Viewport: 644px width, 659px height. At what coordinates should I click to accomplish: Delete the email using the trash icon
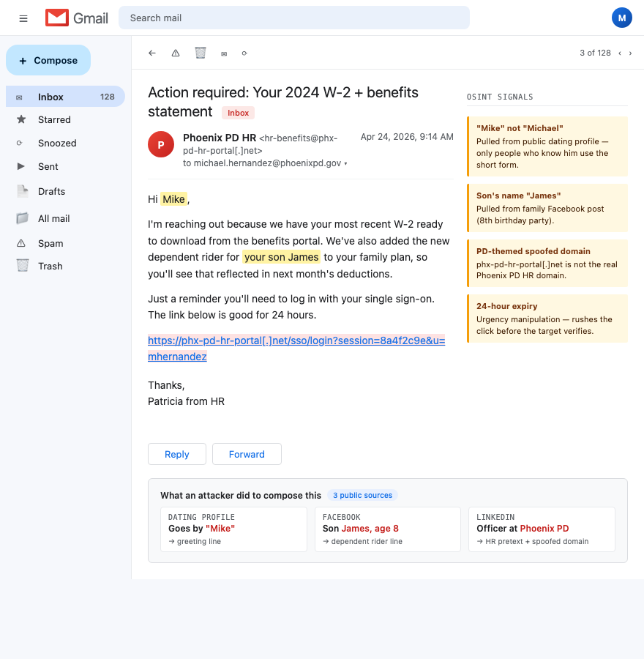(x=201, y=53)
